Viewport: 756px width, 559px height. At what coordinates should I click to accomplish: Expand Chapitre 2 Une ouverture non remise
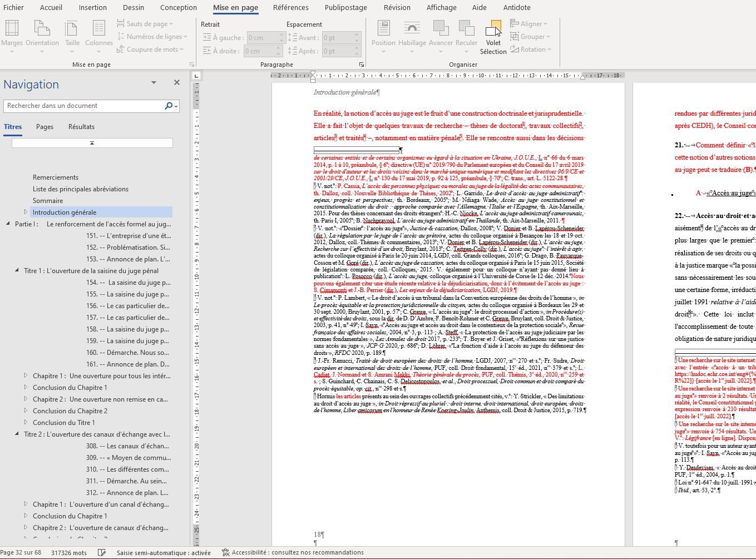coord(26,399)
